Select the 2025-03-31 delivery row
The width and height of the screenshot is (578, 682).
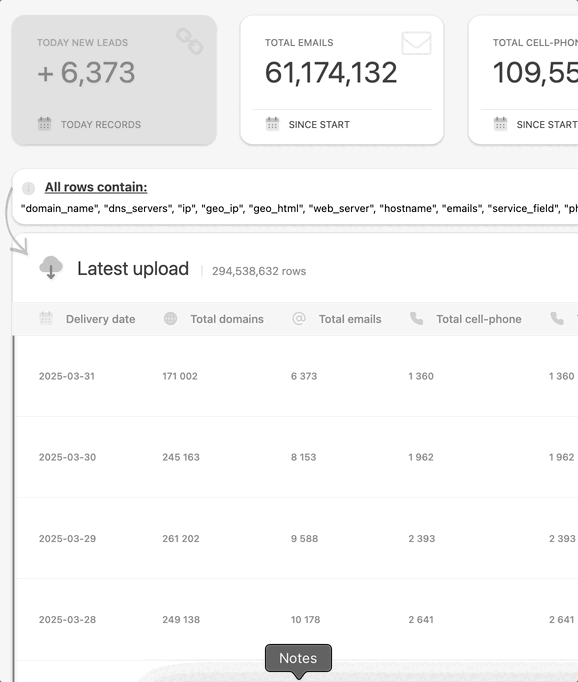296,376
